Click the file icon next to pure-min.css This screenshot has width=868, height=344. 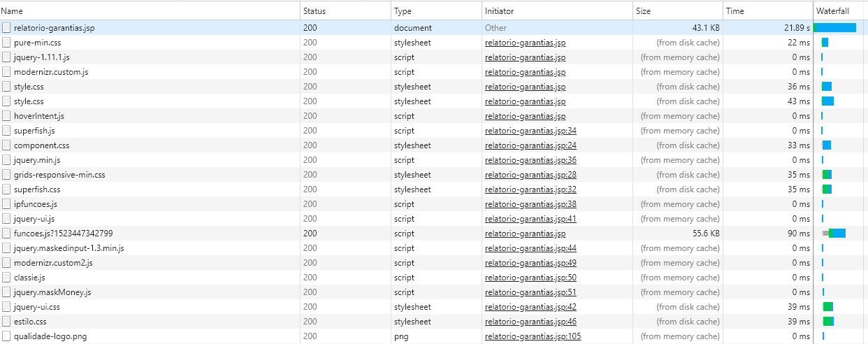point(6,43)
